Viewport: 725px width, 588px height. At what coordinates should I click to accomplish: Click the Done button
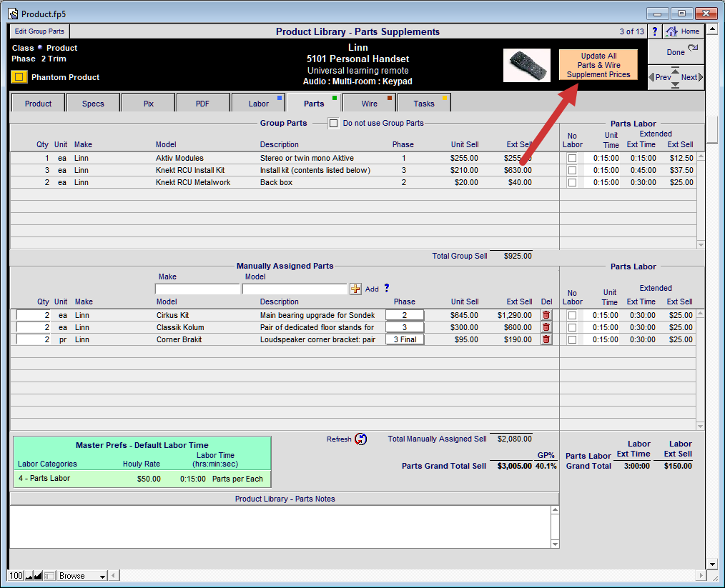(676, 52)
